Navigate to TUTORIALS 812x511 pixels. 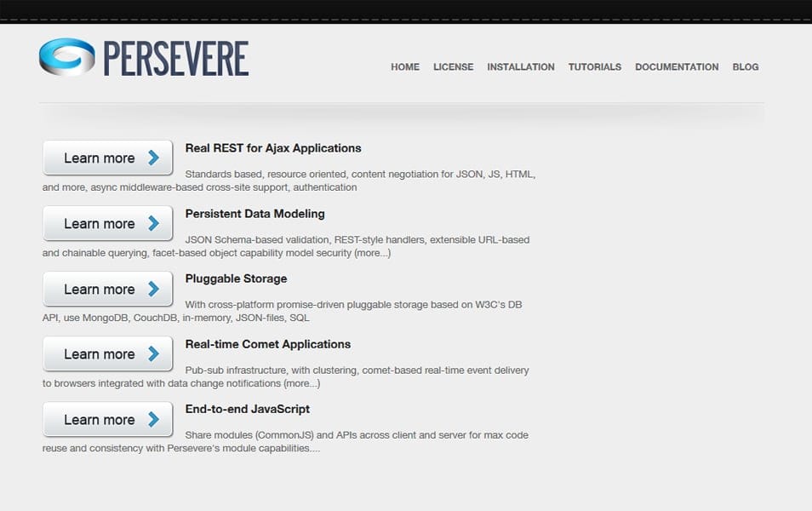(594, 67)
